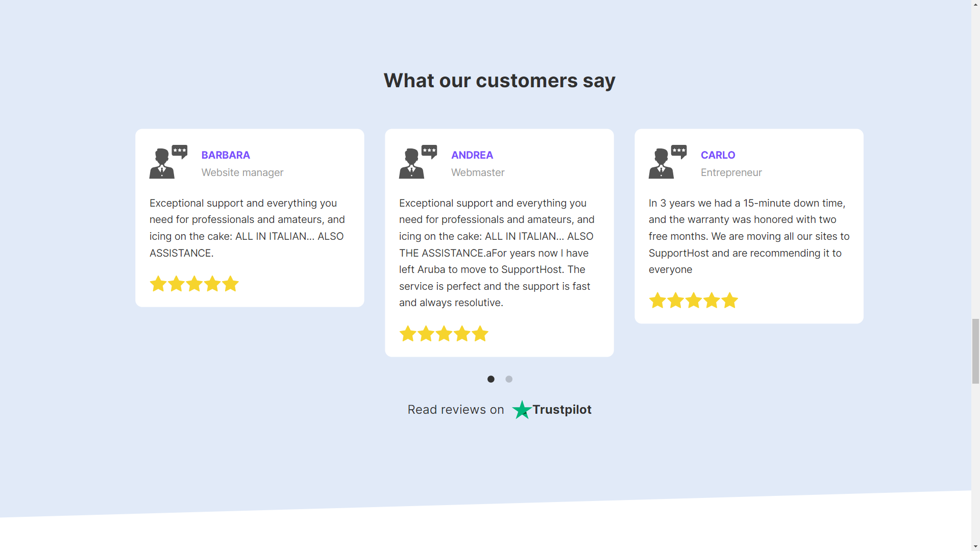Click the CARLO reviewer name
The image size is (980, 551).
(718, 155)
